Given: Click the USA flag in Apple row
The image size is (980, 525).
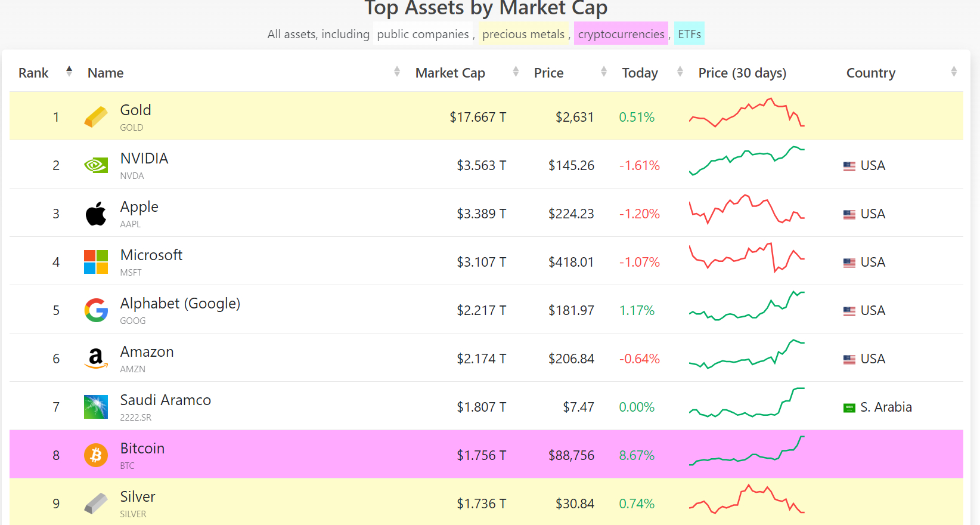Looking at the screenshot, I should (849, 215).
